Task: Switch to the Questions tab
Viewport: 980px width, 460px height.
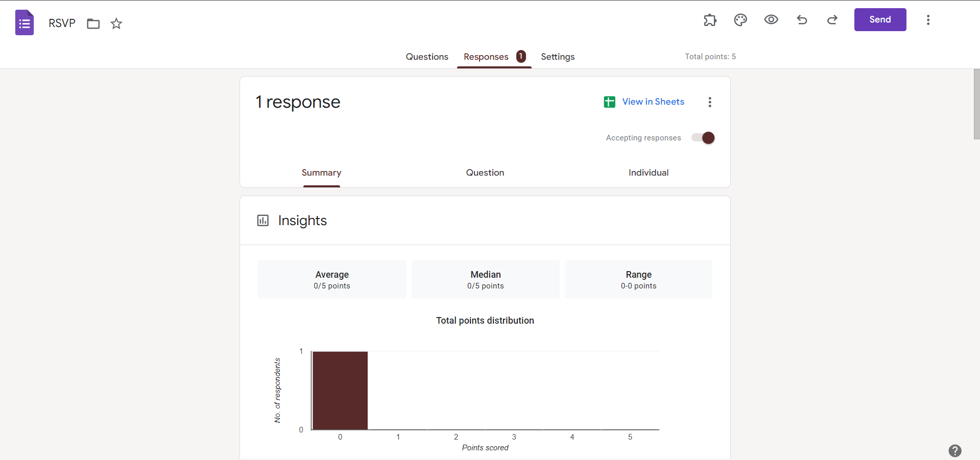Action: coord(427,57)
